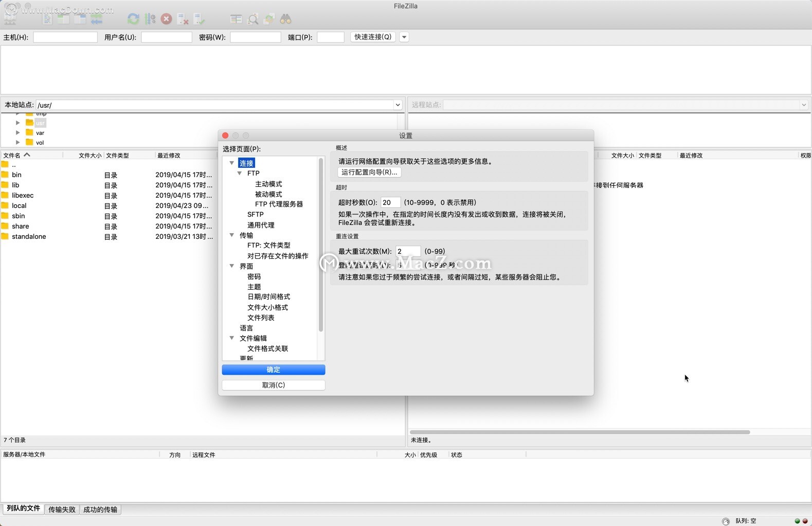The width and height of the screenshot is (812, 526).
Task: Select 被动模式 settings page
Action: click(x=268, y=194)
